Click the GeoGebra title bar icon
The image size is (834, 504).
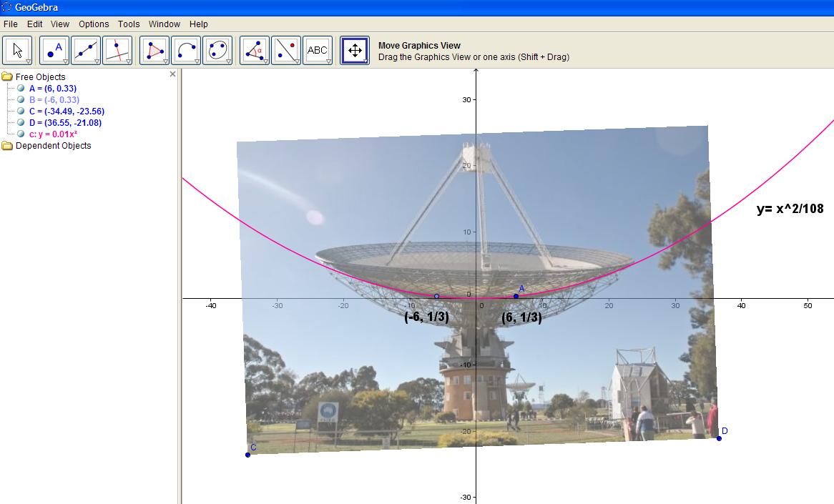coord(6,7)
